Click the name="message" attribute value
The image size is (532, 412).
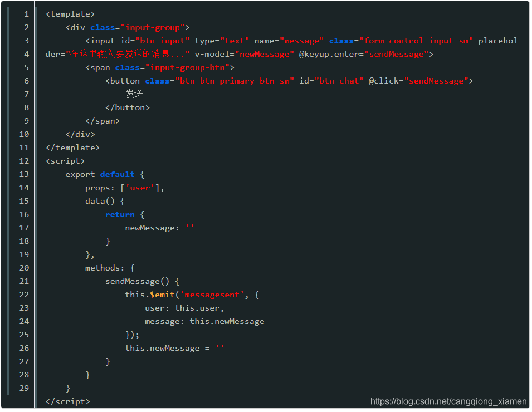click(x=301, y=41)
